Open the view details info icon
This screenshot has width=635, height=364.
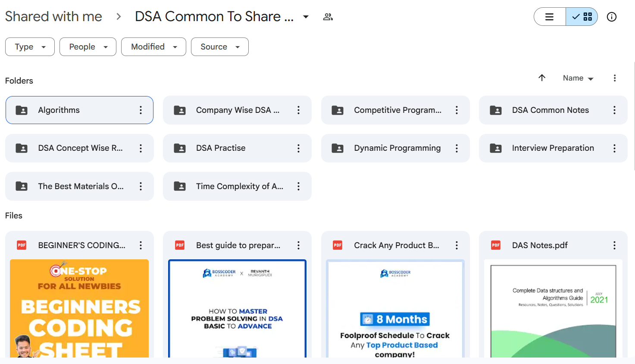(611, 17)
